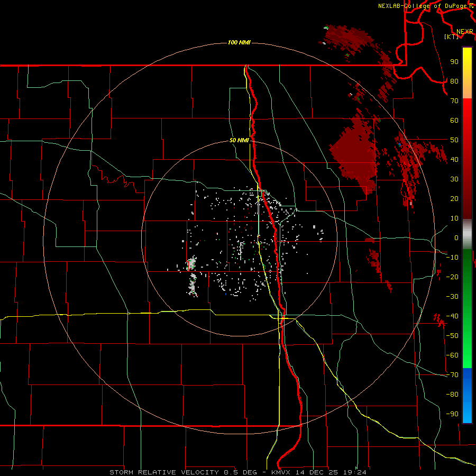Click the 100 NMI range ring label

[x=239, y=42]
